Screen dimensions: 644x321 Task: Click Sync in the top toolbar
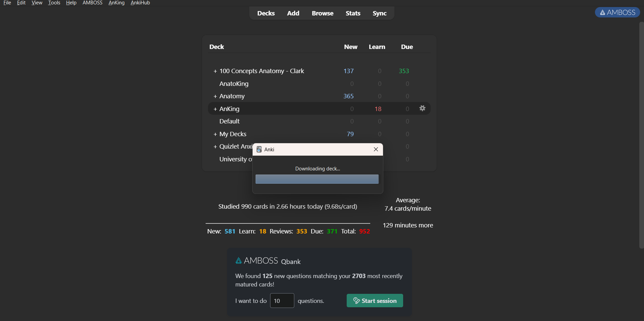[379, 13]
